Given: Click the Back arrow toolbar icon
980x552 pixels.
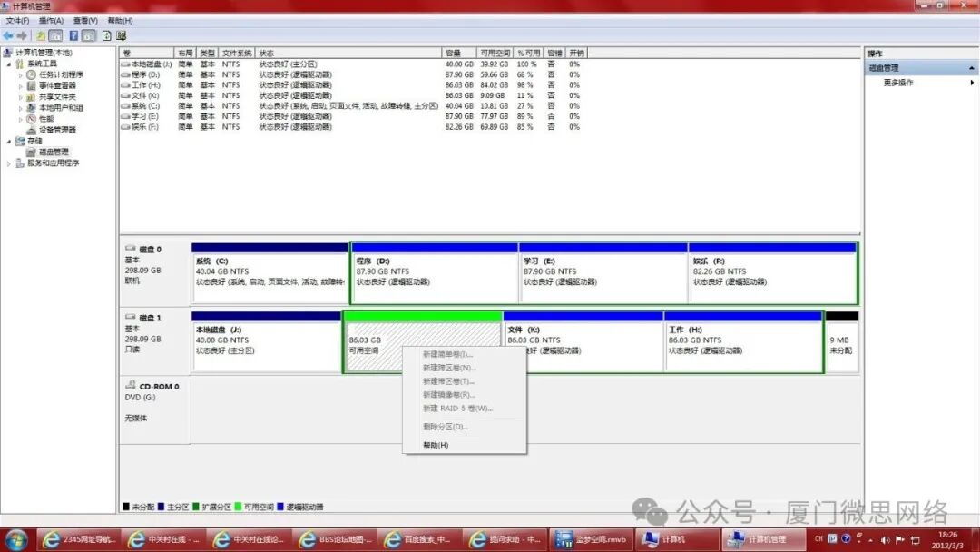Looking at the screenshot, I should (x=8, y=36).
